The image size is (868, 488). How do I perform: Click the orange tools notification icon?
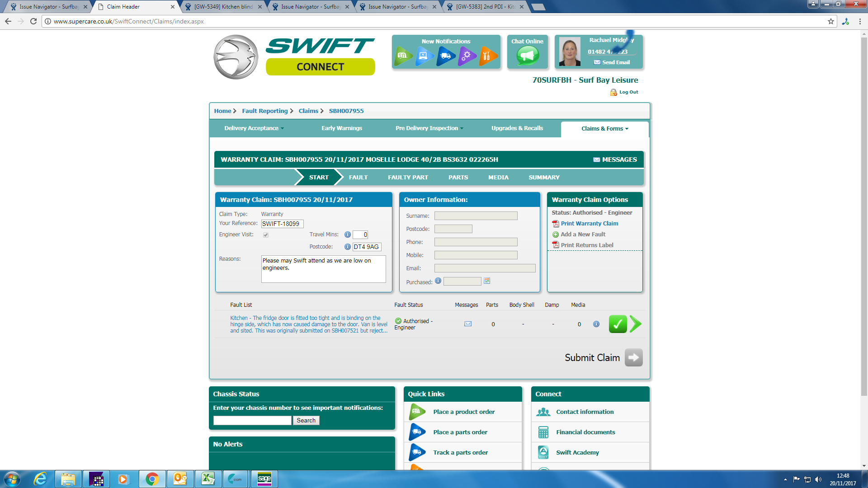click(x=487, y=56)
